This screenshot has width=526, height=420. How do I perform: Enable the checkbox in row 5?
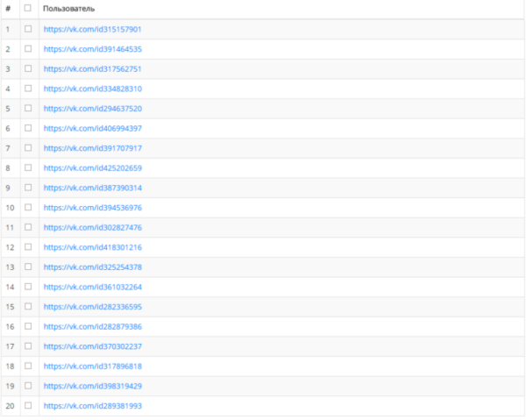[28, 108]
